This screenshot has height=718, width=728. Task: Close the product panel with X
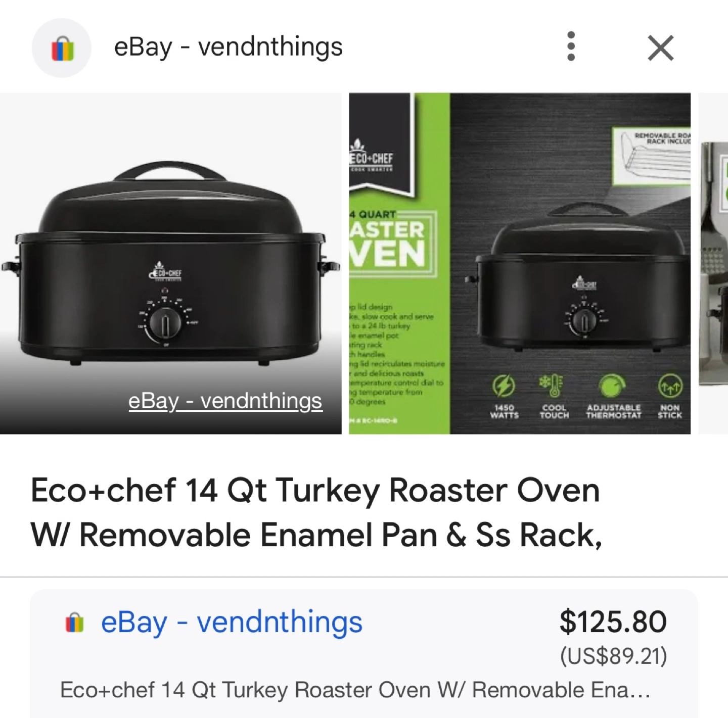pyautogui.click(x=661, y=48)
